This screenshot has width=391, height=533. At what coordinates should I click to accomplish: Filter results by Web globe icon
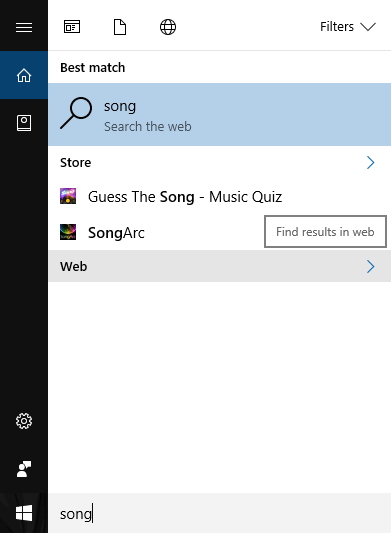168,27
